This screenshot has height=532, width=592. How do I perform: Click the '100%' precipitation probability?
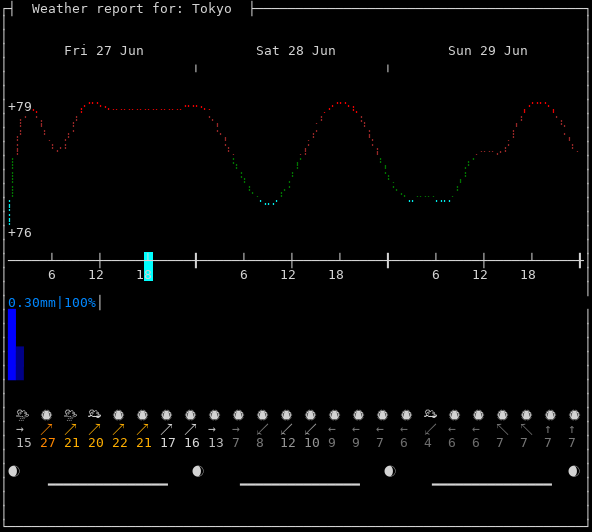click(x=80, y=302)
